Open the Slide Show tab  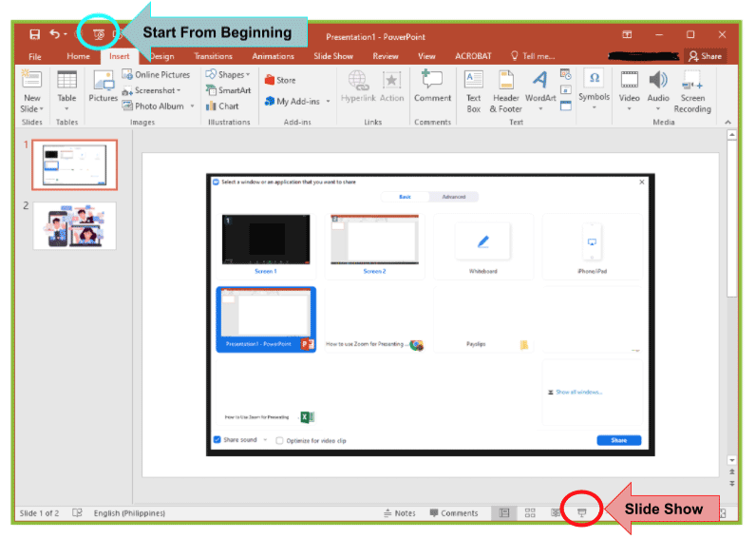pos(333,56)
